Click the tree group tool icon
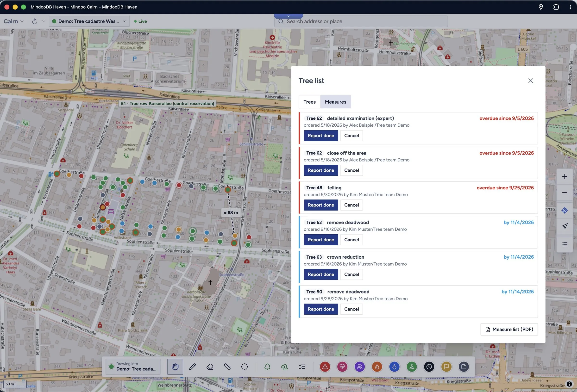The height and width of the screenshot is (392, 577). tap(284, 367)
